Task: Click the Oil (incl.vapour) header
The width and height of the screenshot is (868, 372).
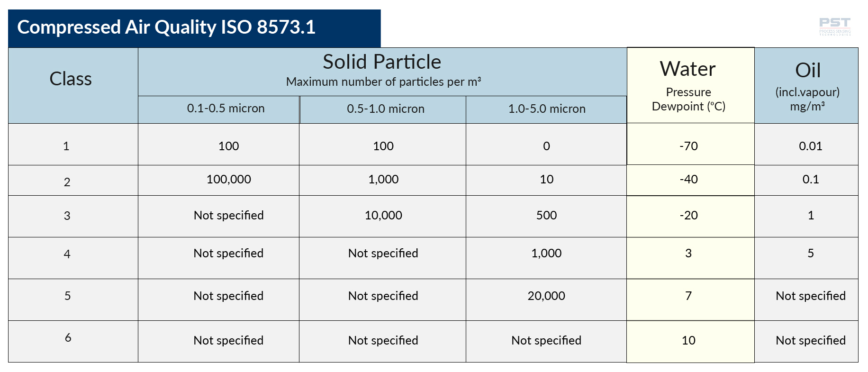Action: [807, 85]
